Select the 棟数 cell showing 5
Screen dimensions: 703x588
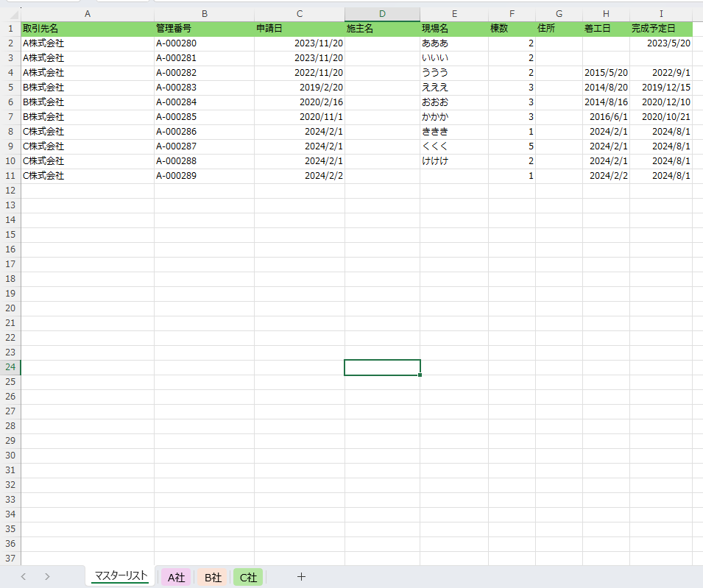tap(512, 146)
